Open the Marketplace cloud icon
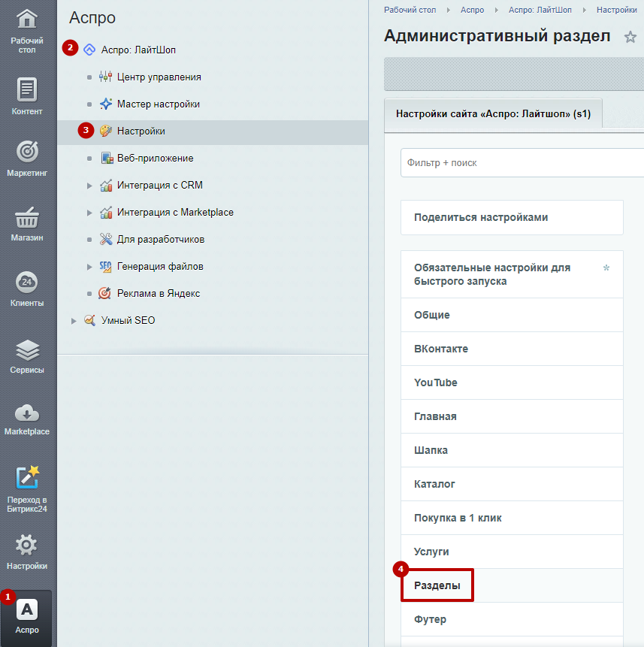This screenshot has width=644, height=647. pos(27,413)
